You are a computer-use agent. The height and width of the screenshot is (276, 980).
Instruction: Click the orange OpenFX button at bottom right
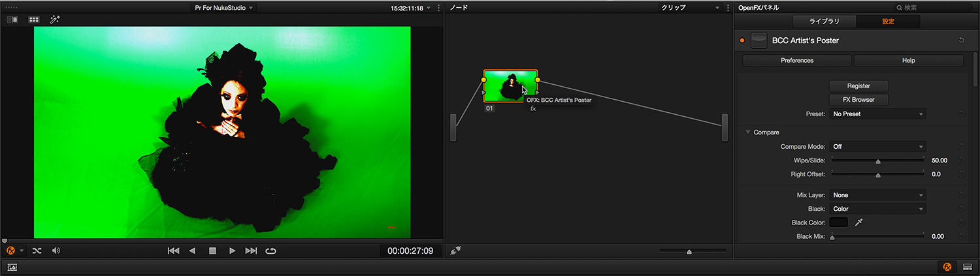click(x=947, y=267)
